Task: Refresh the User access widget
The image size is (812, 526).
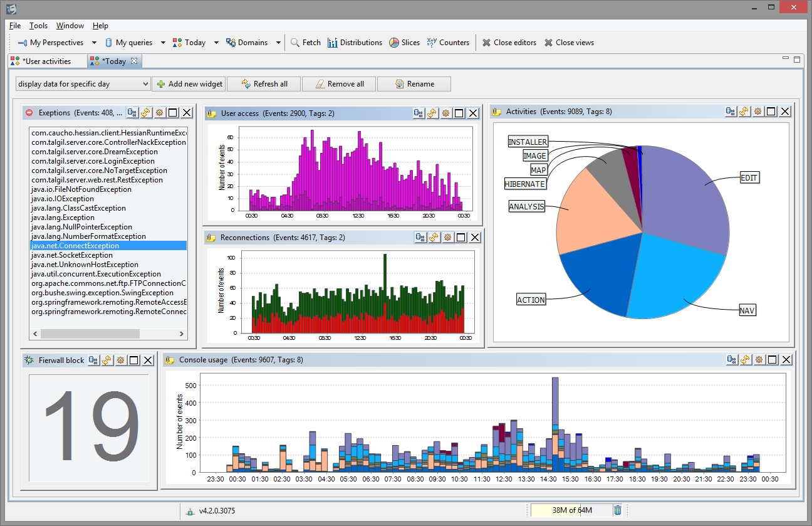Action: tap(432, 113)
